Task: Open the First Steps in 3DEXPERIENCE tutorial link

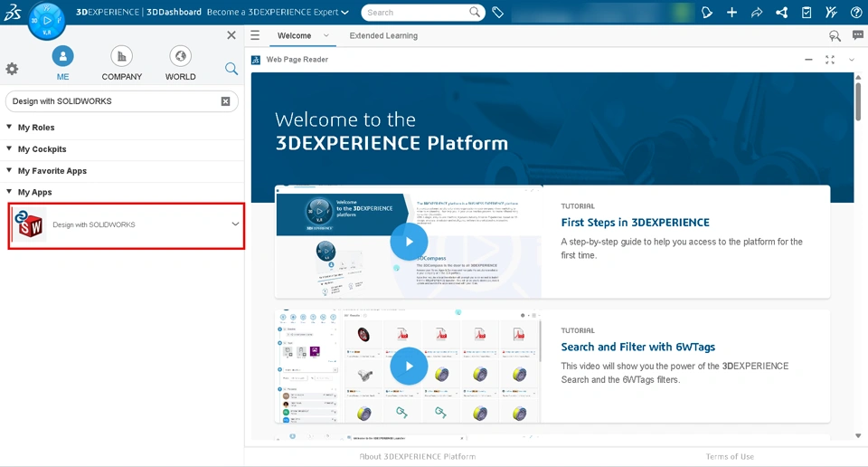Action: pos(635,223)
